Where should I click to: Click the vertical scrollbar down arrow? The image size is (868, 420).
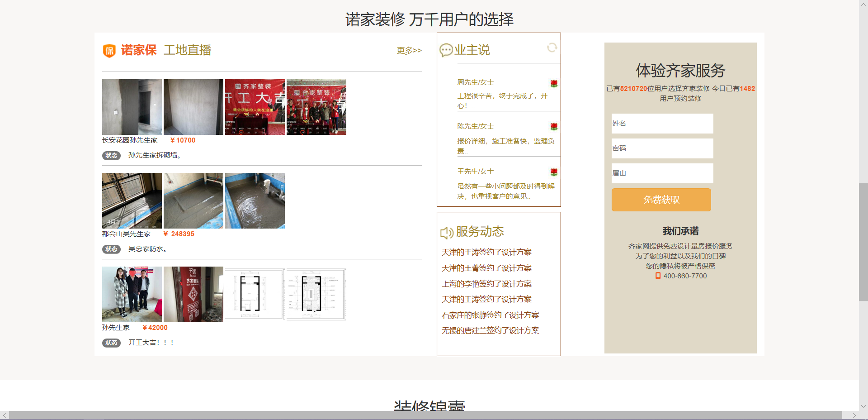[863, 406]
